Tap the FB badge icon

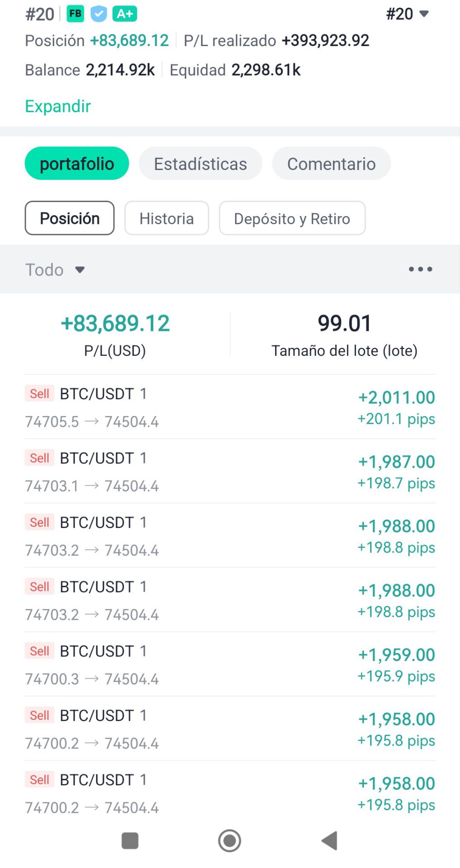coord(75,14)
